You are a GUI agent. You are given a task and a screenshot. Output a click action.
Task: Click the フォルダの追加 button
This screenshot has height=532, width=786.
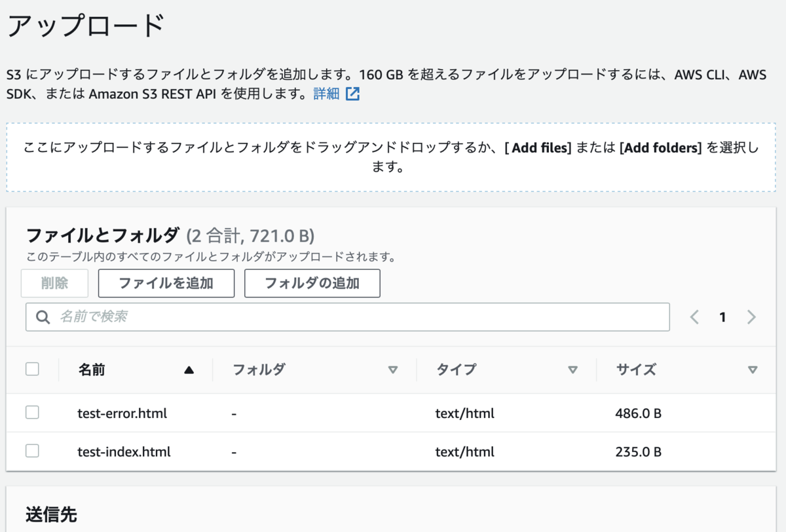coord(312,283)
